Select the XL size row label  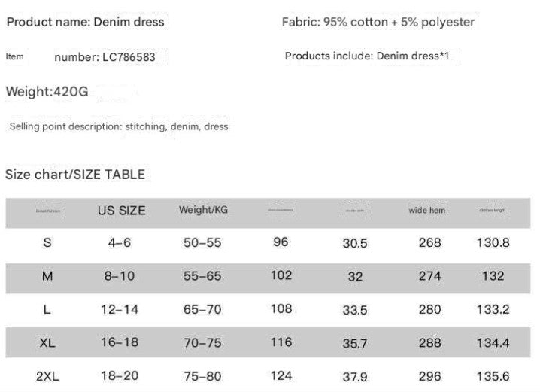(47, 342)
